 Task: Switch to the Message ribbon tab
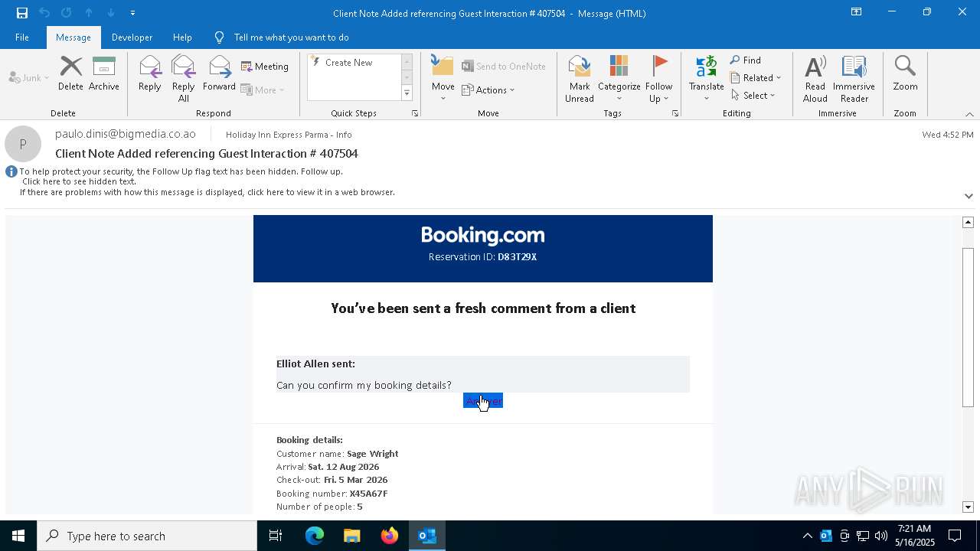click(x=73, y=37)
